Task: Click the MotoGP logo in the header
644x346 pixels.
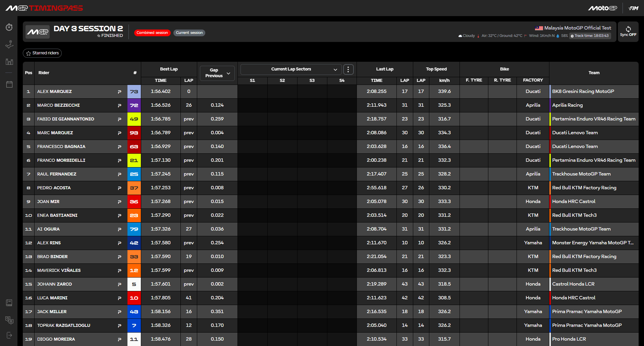Action: coord(602,8)
